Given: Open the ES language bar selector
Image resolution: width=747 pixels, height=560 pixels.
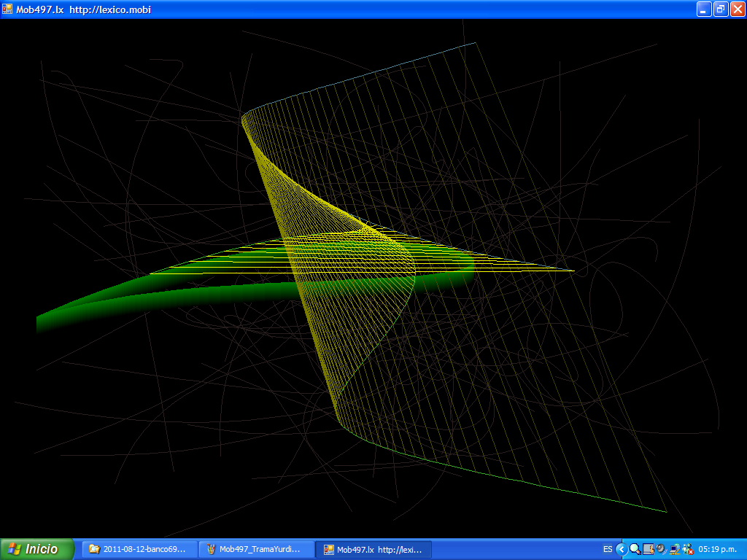Looking at the screenshot, I should 608,549.
